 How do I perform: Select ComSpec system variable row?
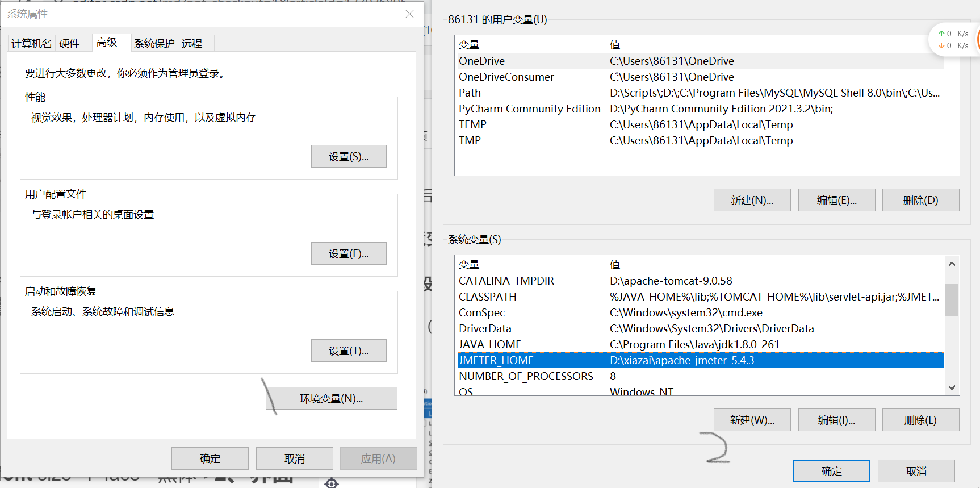(701, 312)
